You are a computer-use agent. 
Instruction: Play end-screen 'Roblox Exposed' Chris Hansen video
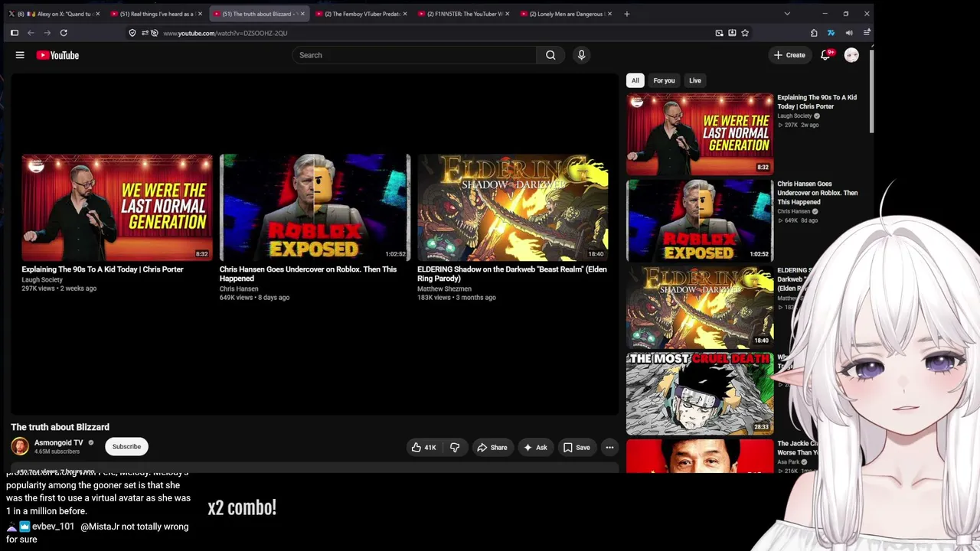pos(315,207)
